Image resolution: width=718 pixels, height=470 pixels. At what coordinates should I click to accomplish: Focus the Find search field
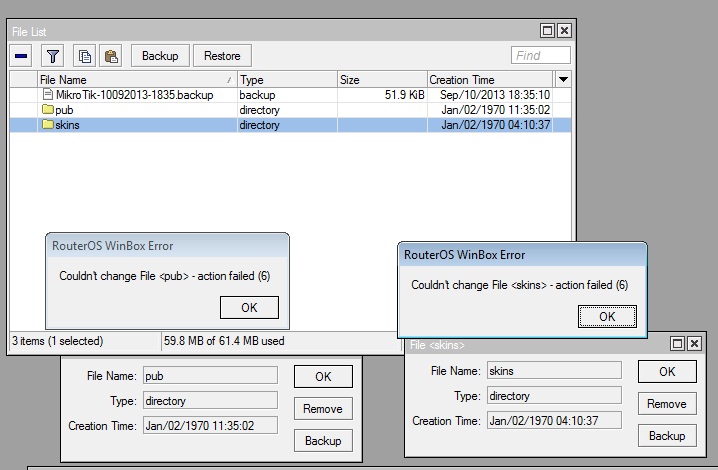tap(541, 55)
